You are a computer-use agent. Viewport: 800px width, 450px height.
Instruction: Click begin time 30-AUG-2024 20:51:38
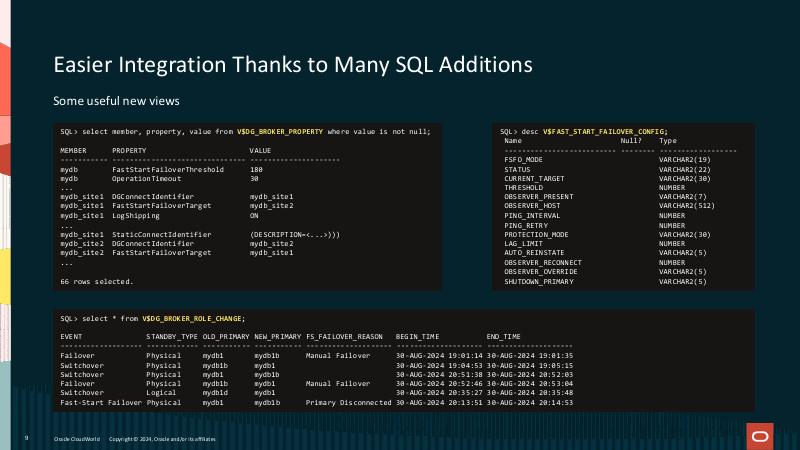439,375
